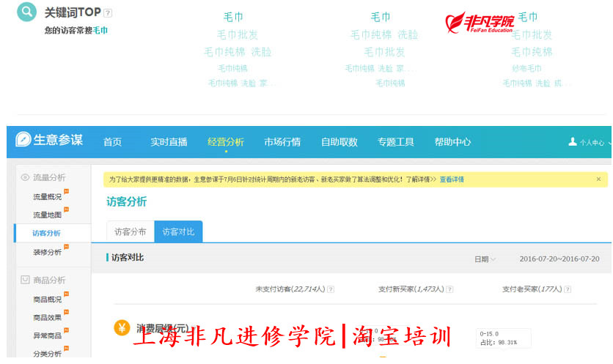Click 支付新买家(1,473人) column header
This screenshot has width=613, height=364.
click(411, 289)
